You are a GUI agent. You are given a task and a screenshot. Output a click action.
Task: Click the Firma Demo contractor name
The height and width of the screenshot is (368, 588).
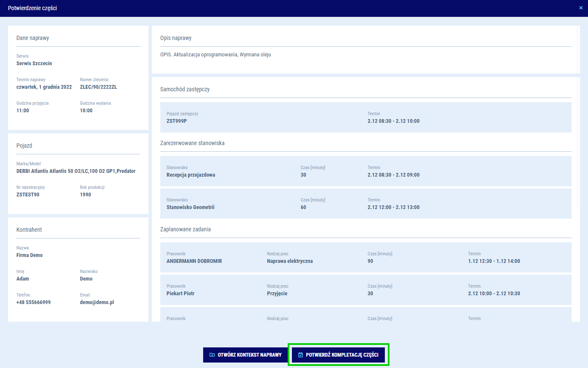(29, 255)
